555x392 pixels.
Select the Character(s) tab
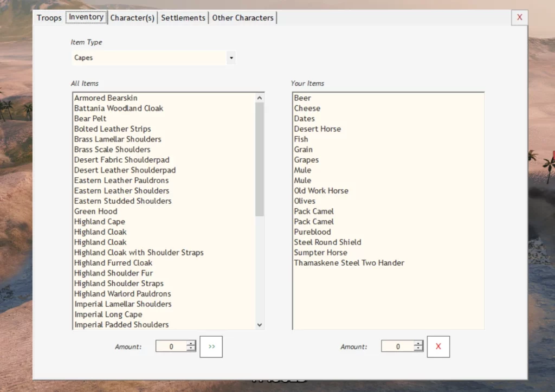click(132, 18)
